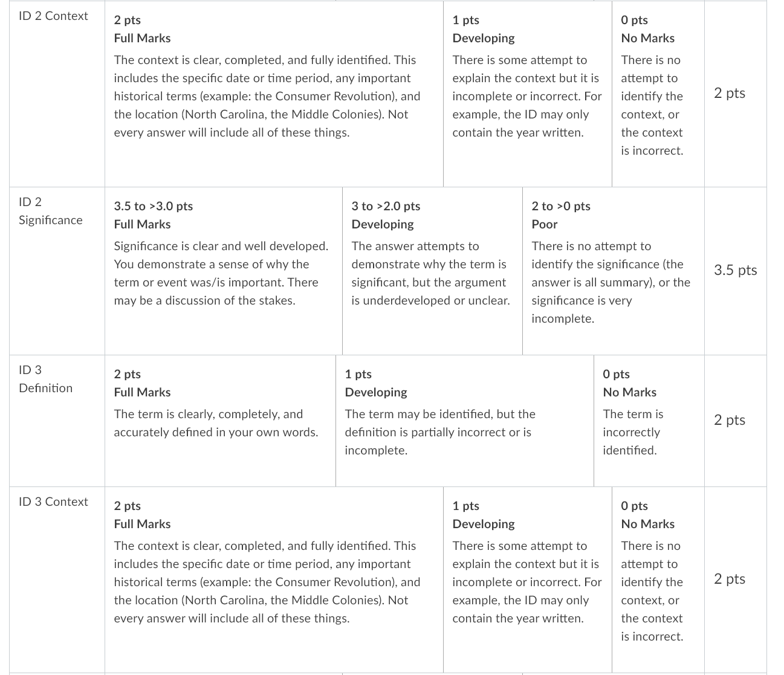
Task: Pick ID 3 Definition Developing rating
Action: pos(465,421)
